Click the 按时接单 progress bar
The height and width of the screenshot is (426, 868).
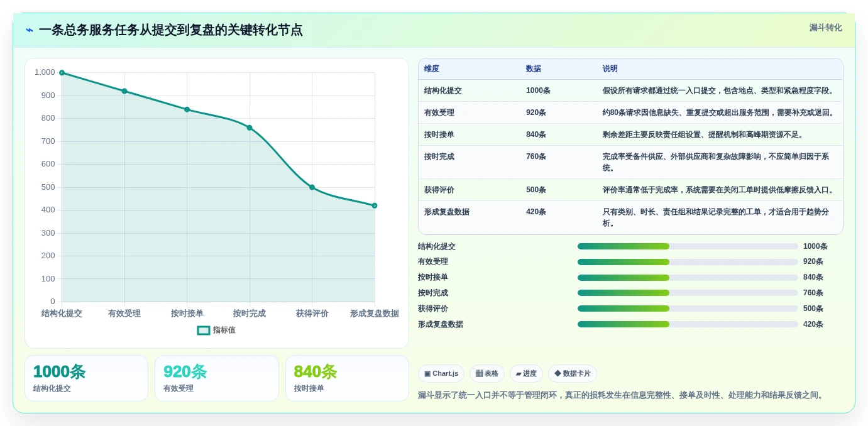pyautogui.click(x=688, y=277)
